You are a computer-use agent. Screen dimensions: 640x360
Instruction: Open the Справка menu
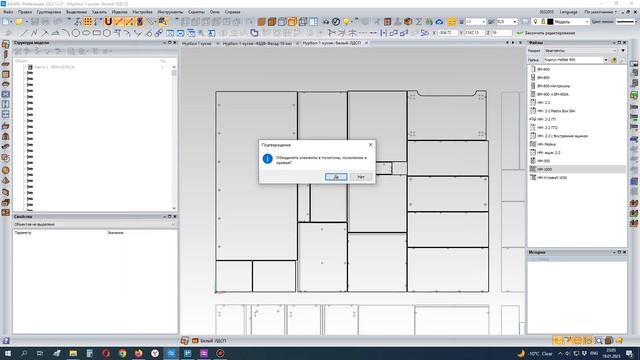(x=233, y=12)
